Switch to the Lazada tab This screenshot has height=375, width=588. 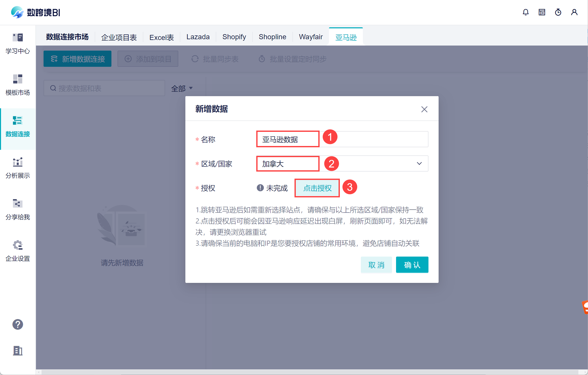(x=198, y=37)
